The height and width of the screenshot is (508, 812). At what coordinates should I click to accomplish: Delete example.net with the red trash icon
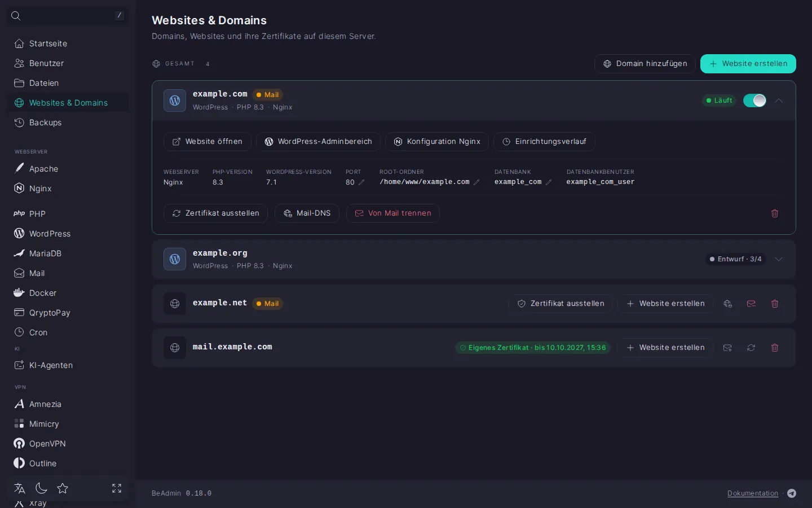pyautogui.click(x=775, y=304)
